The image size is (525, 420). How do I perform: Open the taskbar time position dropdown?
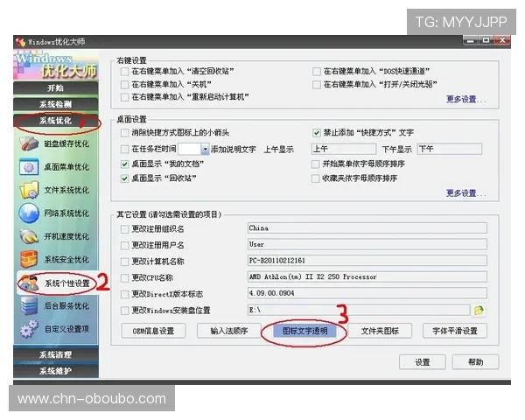[x=205, y=149]
